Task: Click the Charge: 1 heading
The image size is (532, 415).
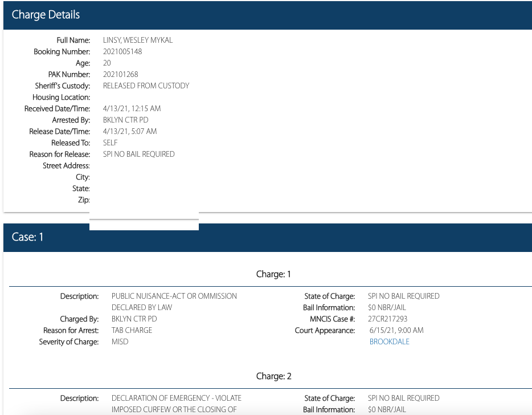Action: point(273,274)
